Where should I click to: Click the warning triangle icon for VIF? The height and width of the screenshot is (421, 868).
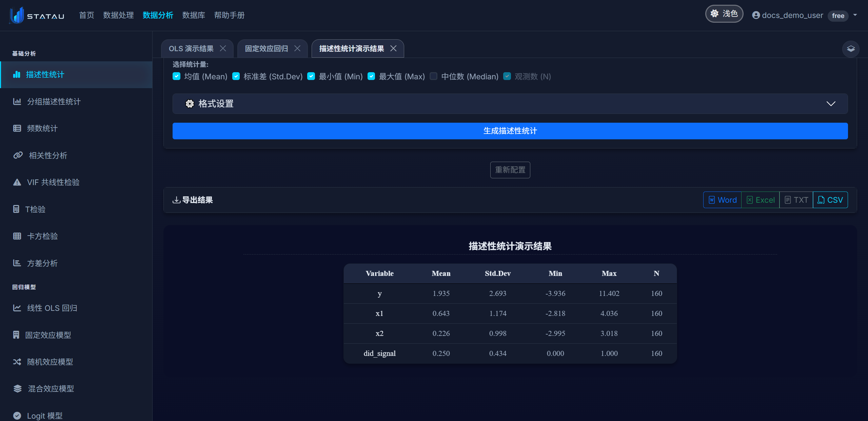pos(17,182)
